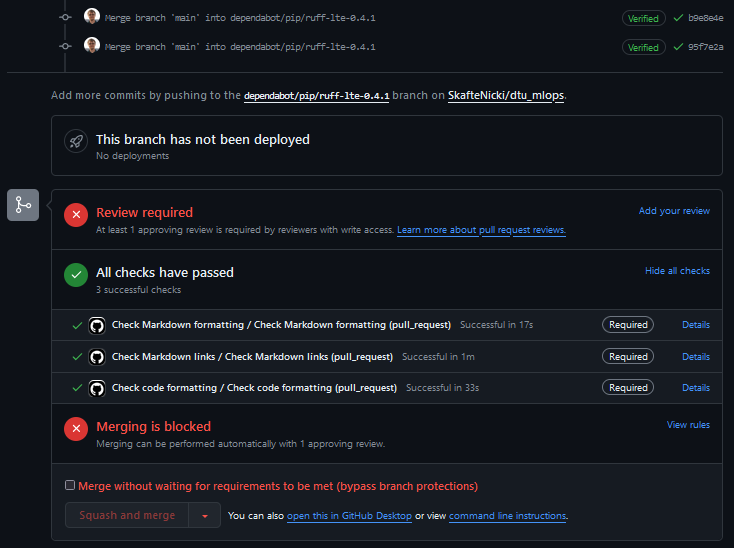
Task: Enable merge without waiting for requirements checkbox
Action: (70, 485)
